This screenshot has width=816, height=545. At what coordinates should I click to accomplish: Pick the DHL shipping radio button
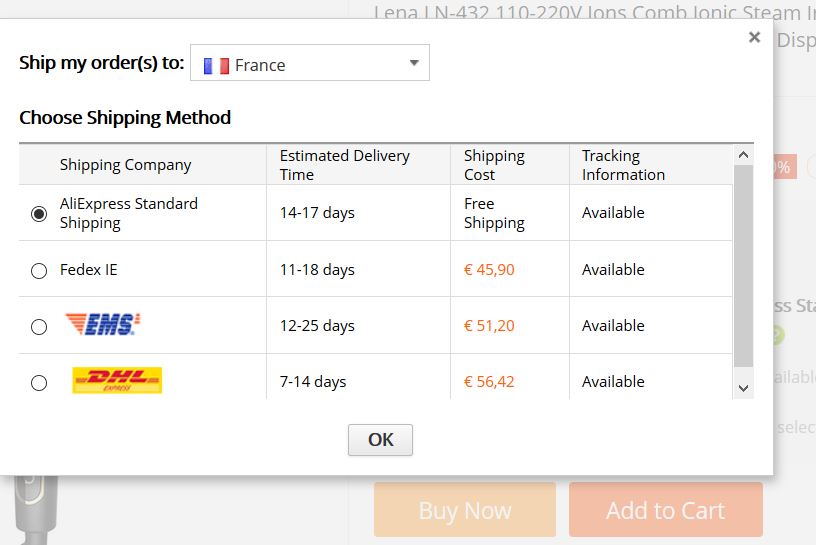[x=39, y=382]
